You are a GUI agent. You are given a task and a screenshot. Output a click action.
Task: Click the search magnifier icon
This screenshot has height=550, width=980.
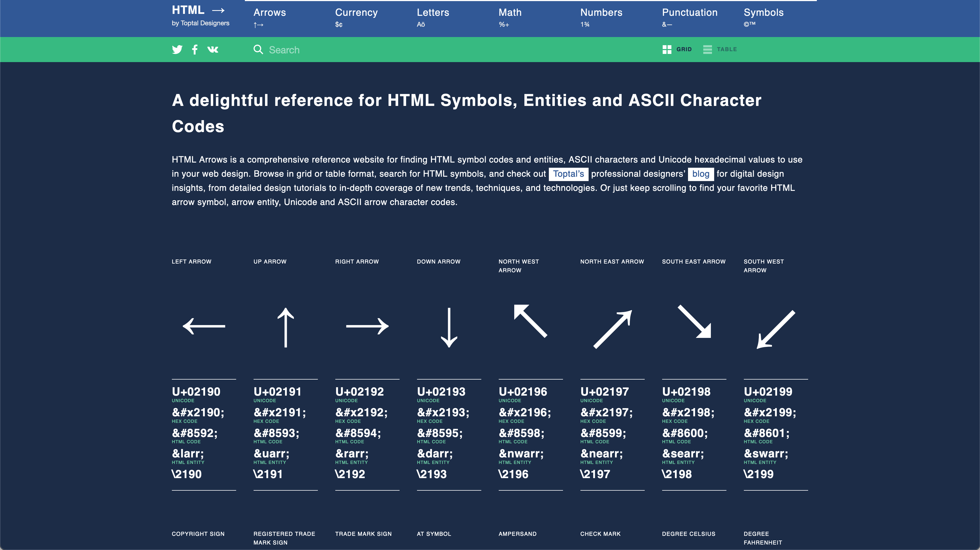tap(258, 50)
